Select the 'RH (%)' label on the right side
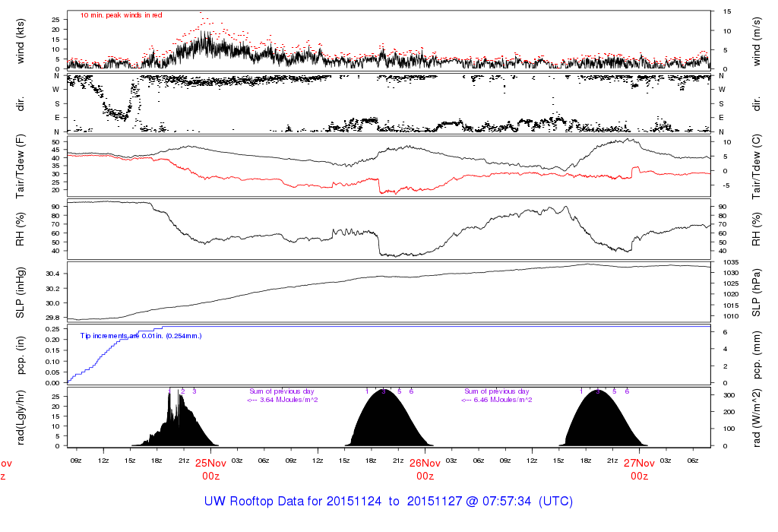The width and height of the screenshot is (778, 532). point(756,230)
